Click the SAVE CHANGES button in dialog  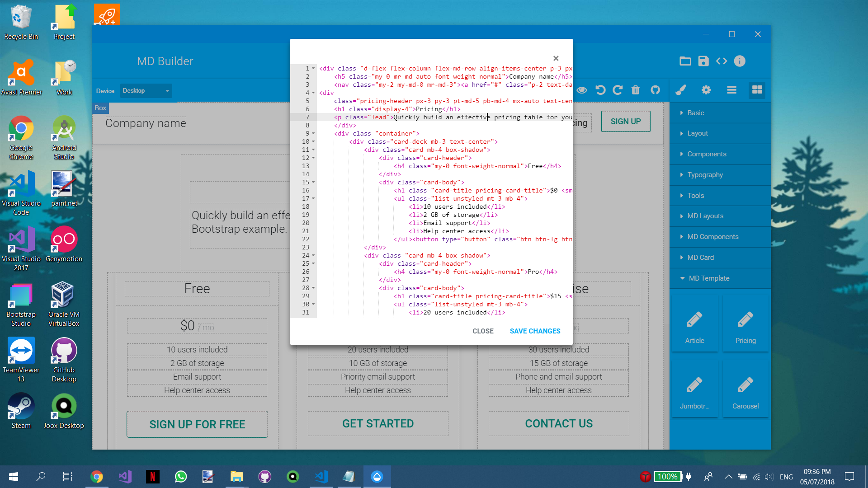[535, 331]
